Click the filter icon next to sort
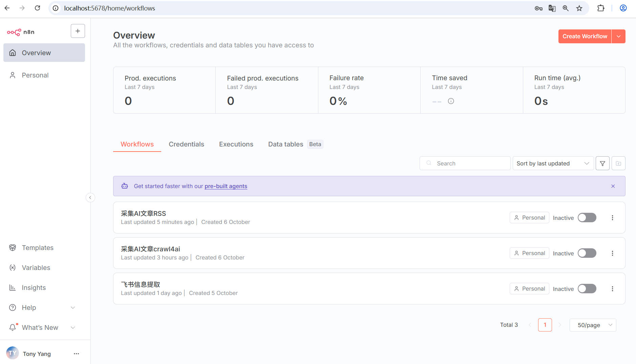636x364 pixels. click(x=602, y=163)
